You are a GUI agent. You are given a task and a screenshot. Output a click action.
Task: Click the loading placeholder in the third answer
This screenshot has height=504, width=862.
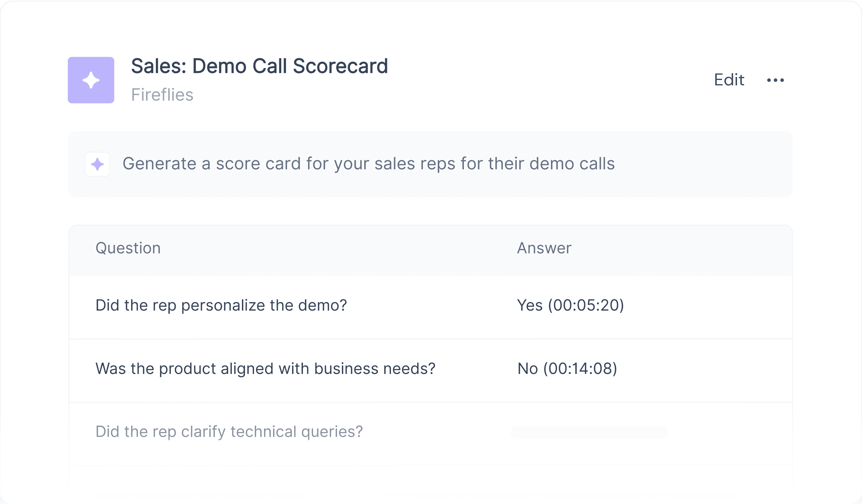589,433
